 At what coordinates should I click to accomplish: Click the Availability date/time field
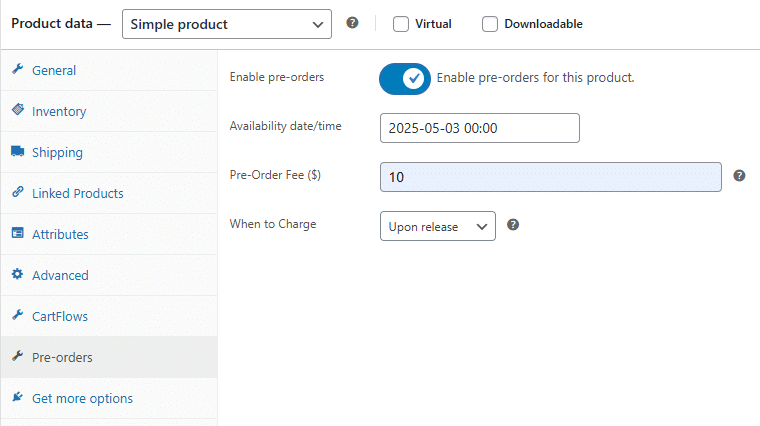pos(480,128)
